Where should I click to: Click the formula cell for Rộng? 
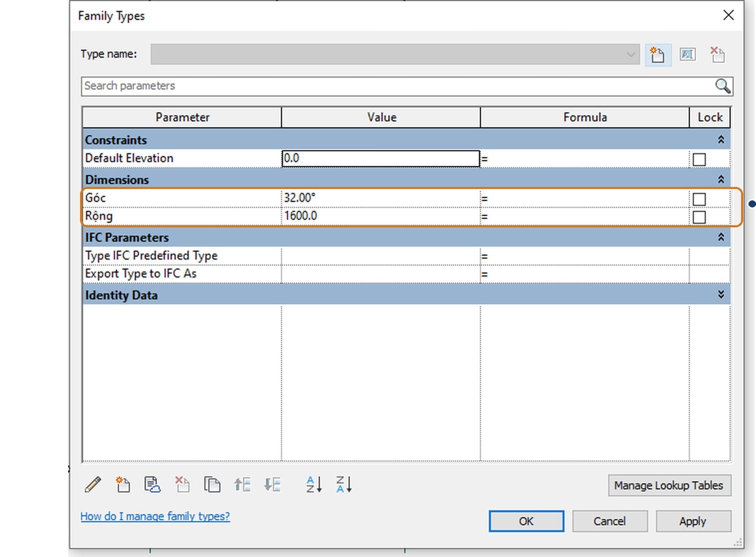(x=585, y=216)
